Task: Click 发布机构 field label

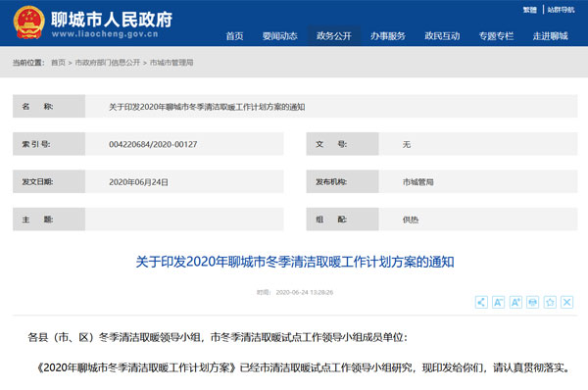Action: 331,182
